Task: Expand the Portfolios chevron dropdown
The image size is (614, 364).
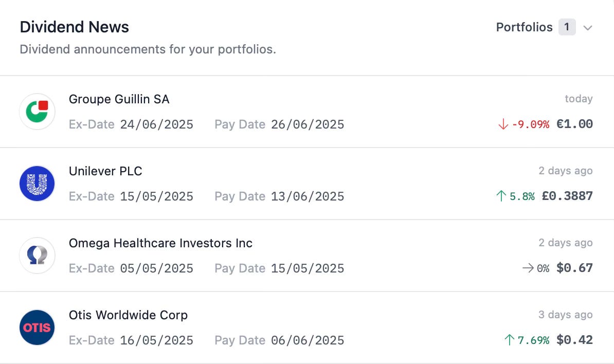Action: 587,28
